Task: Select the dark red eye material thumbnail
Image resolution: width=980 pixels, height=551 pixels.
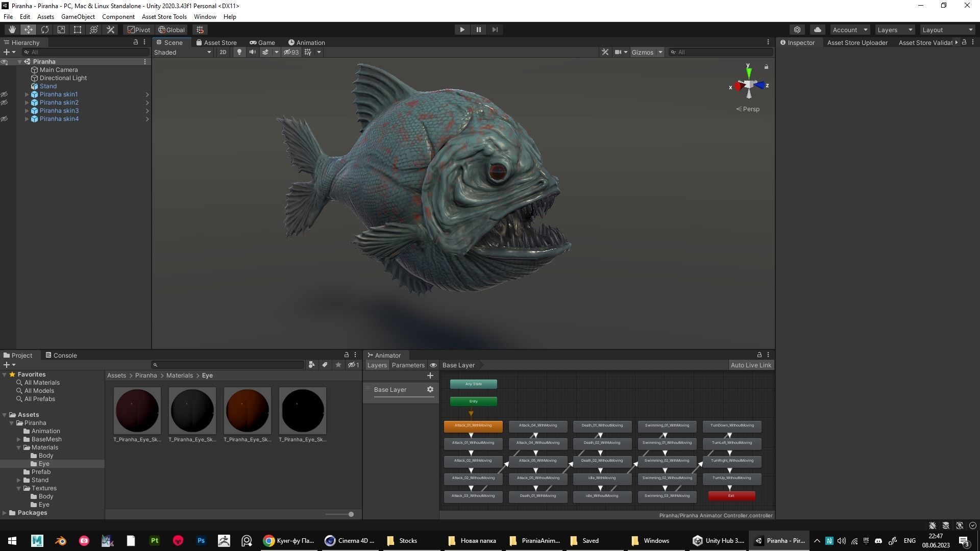Action: (137, 411)
